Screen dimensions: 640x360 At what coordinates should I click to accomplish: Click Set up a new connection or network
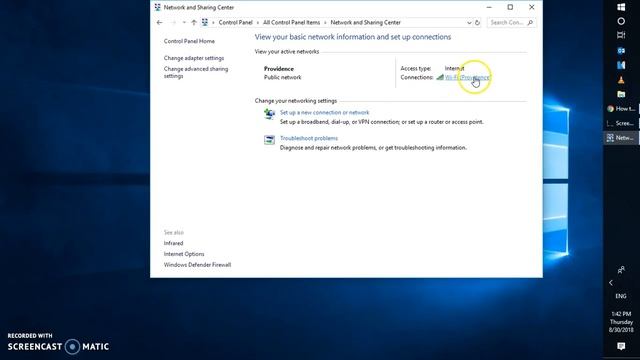324,112
